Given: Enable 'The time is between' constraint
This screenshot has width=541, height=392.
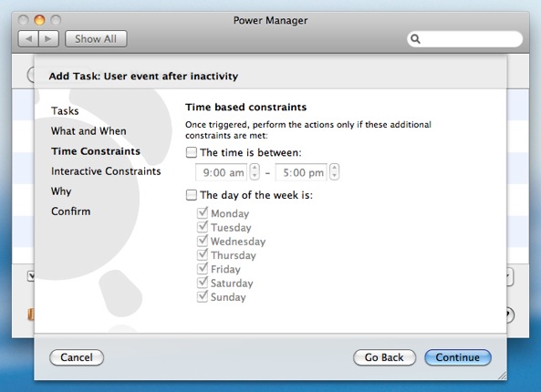Looking at the screenshot, I should [192, 152].
